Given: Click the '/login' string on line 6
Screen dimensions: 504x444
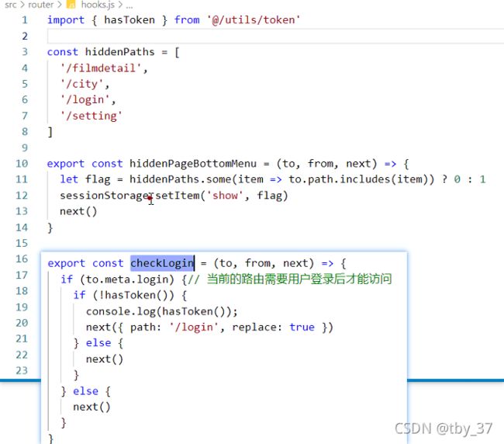Looking at the screenshot, I should (x=85, y=99).
